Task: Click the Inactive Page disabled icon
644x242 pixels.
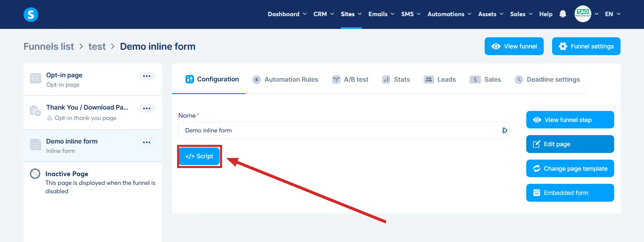Action: coord(35,174)
